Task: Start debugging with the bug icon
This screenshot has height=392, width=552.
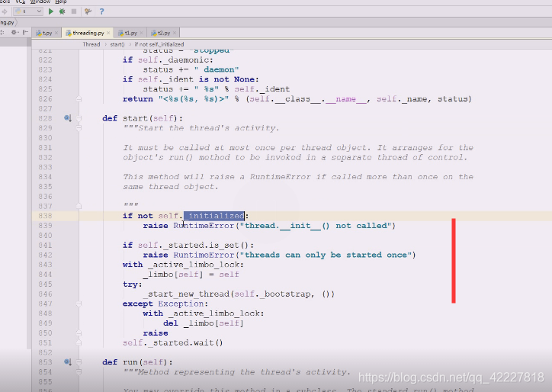Action: [x=63, y=11]
